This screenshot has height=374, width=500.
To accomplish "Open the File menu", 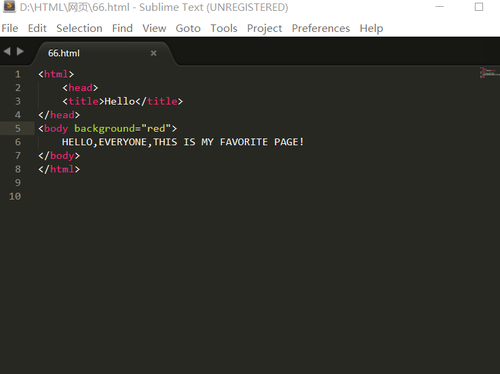I will click(10, 28).
